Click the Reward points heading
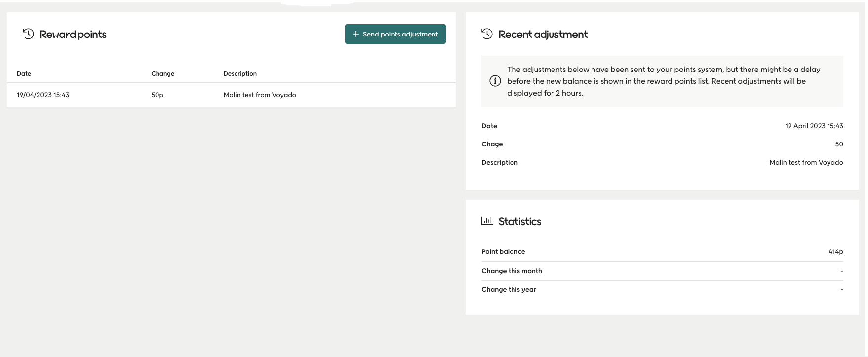Viewport: 868px width, 357px height. pyautogui.click(x=73, y=34)
